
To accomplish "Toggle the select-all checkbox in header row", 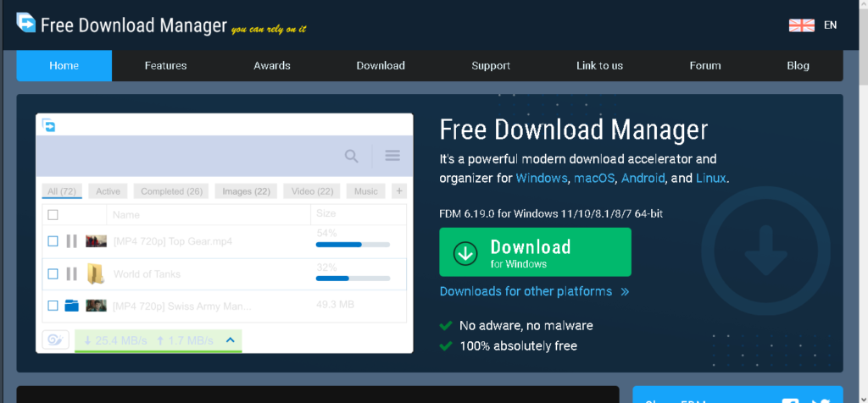I will 53,214.
